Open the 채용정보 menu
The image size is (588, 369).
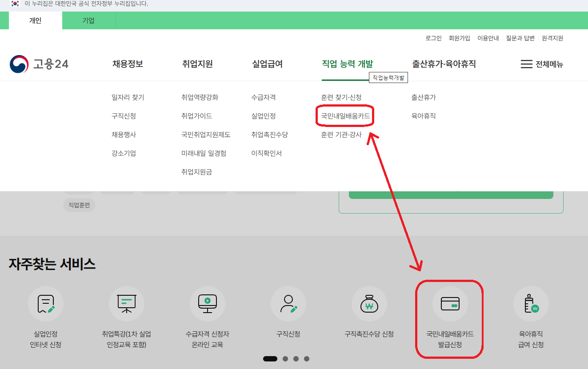[x=128, y=63]
